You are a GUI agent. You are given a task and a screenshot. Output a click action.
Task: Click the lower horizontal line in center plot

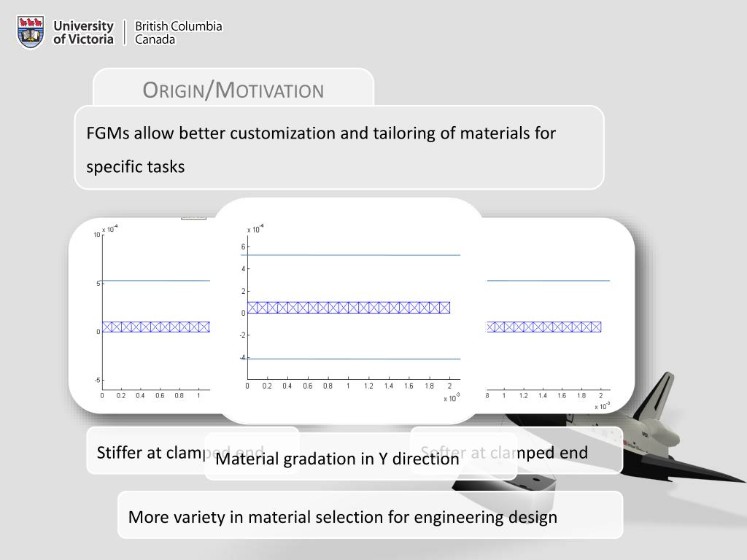(x=351, y=359)
